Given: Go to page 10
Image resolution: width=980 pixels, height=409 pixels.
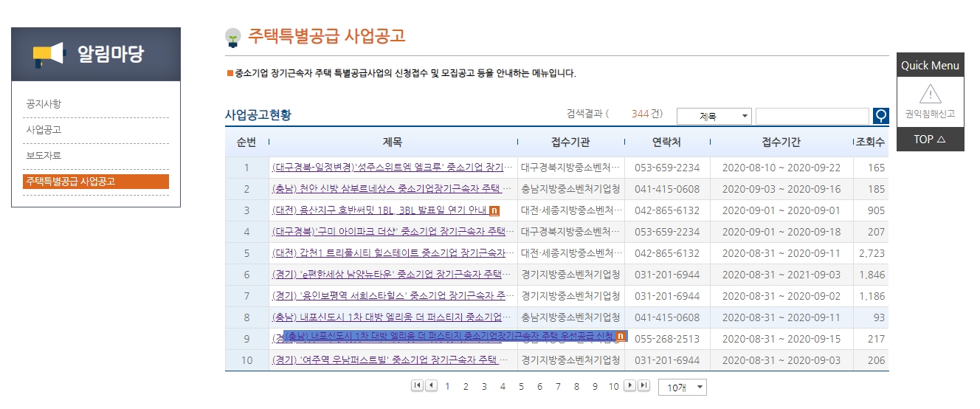Looking at the screenshot, I should pyautogui.click(x=614, y=386).
